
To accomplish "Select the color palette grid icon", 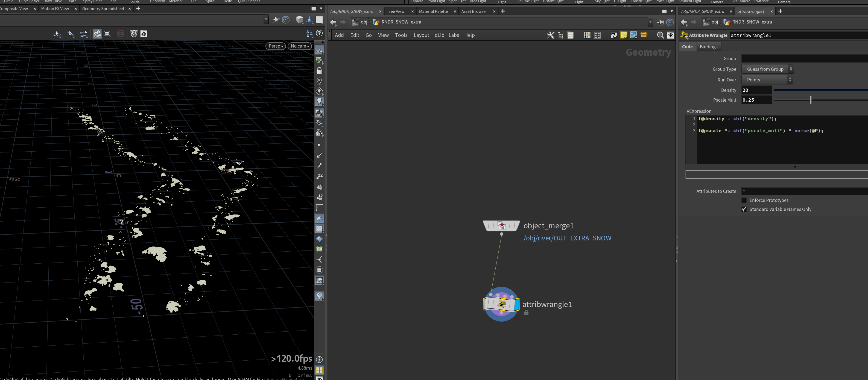I will click(587, 35).
